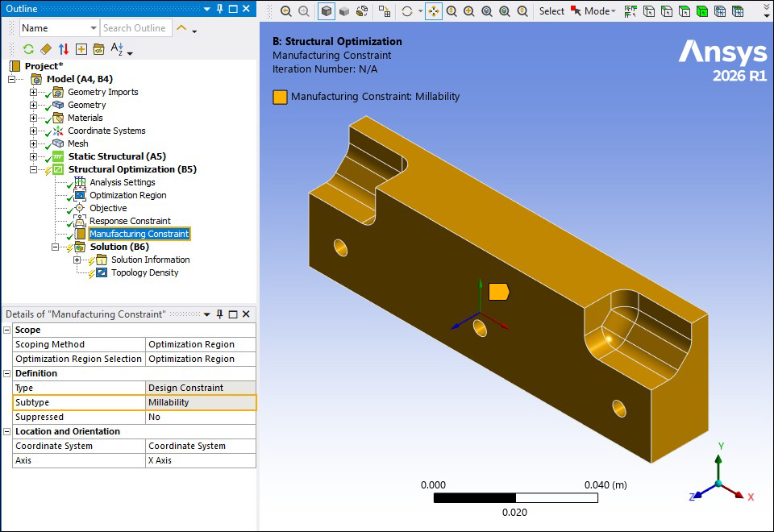The width and height of the screenshot is (774, 532).
Task: Open the search options small arrow
Action: [x=194, y=31]
